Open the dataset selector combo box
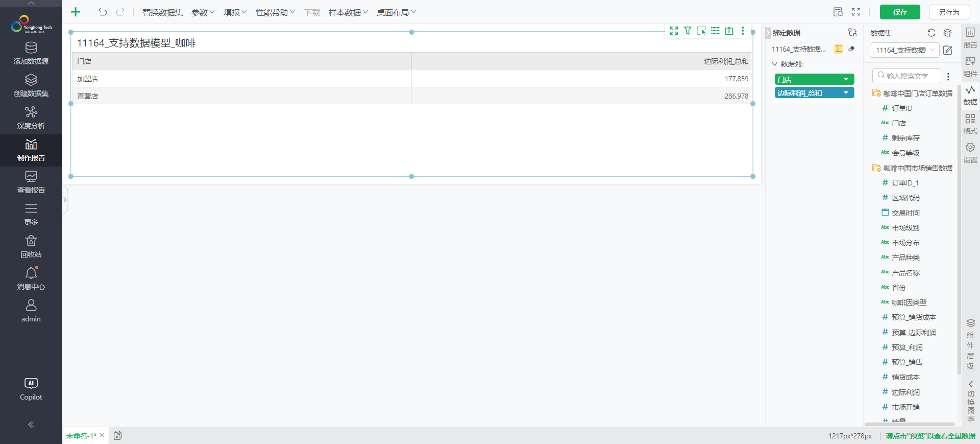This screenshot has width=980, height=444. tap(905, 50)
